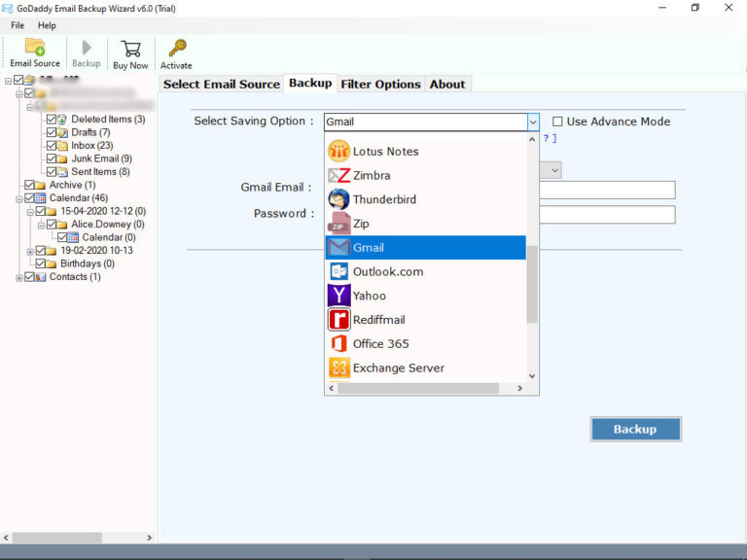Collapse the 15-04-2020 12-12 tree node
747x560 pixels.
point(30,211)
